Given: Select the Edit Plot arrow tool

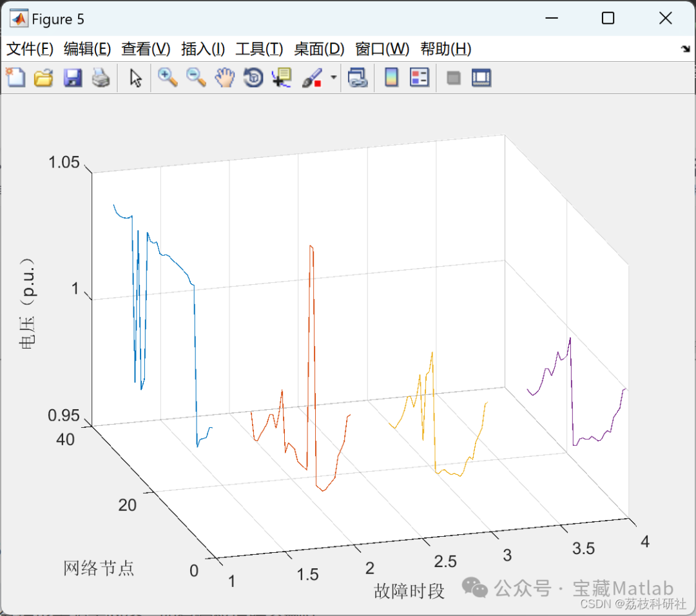Looking at the screenshot, I should [135, 78].
